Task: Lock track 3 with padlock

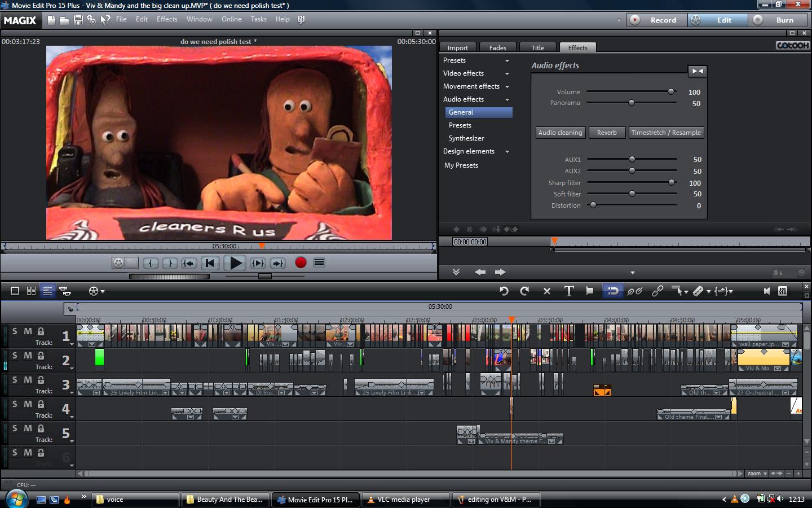Action: click(41, 380)
